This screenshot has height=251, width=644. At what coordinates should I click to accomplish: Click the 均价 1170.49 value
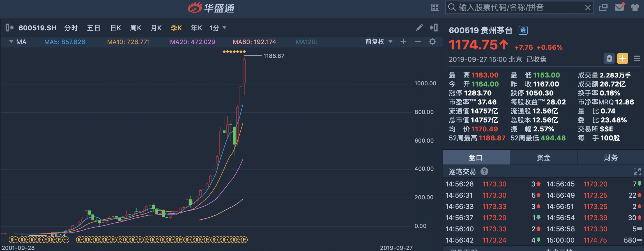(x=485, y=129)
